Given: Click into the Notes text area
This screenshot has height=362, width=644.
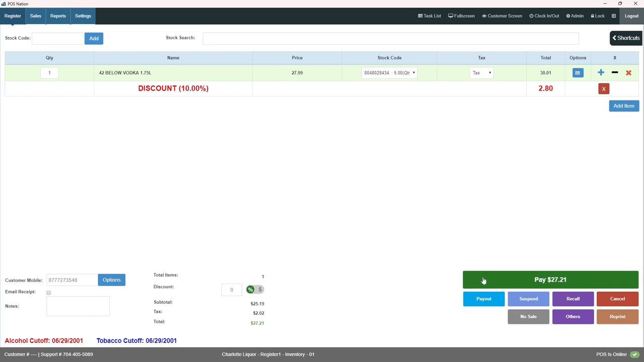Looking at the screenshot, I should (78, 306).
